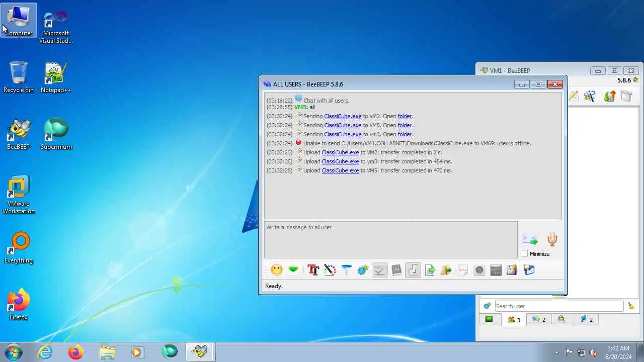
Task: Click the taskbar clock showing 3:42 AM
Action: tap(618, 352)
